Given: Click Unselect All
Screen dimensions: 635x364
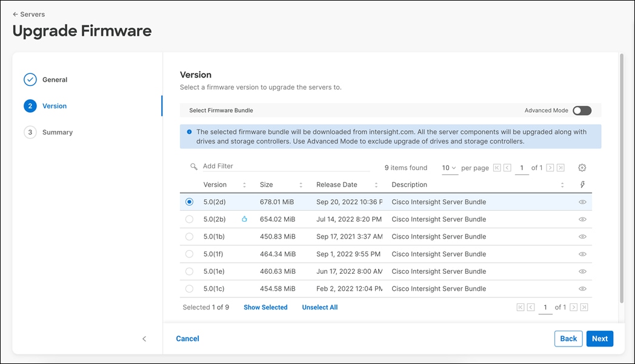Looking at the screenshot, I should coord(319,307).
